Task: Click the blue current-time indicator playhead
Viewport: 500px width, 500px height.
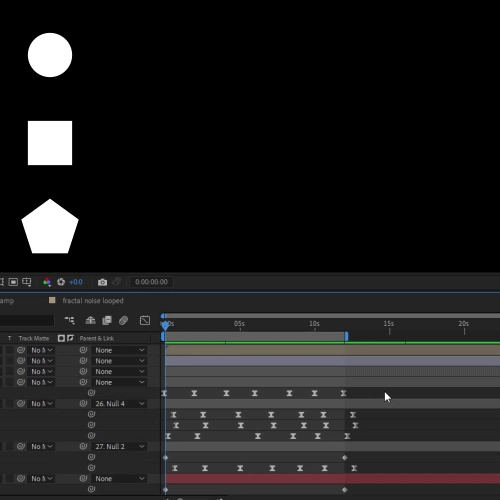Action: pyautogui.click(x=165, y=325)
